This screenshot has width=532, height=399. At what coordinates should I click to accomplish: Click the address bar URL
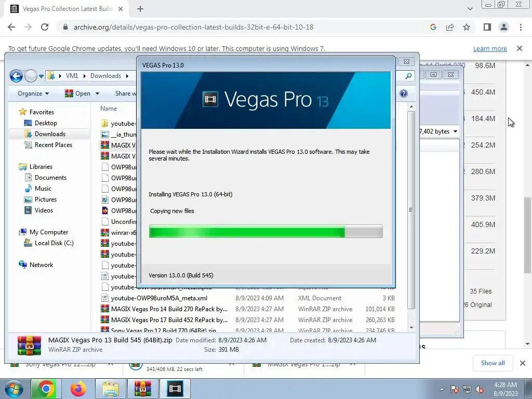point(193,27)
